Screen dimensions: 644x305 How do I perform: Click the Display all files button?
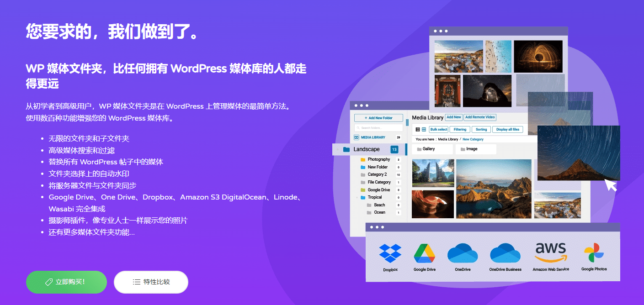coord(508,130)
